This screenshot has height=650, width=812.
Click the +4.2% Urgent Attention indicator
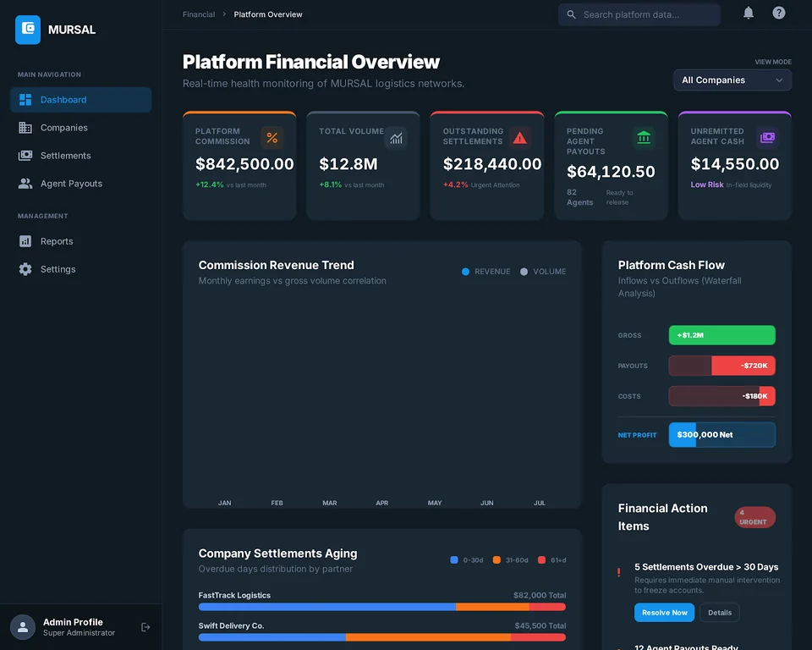[x=481, y=185]
